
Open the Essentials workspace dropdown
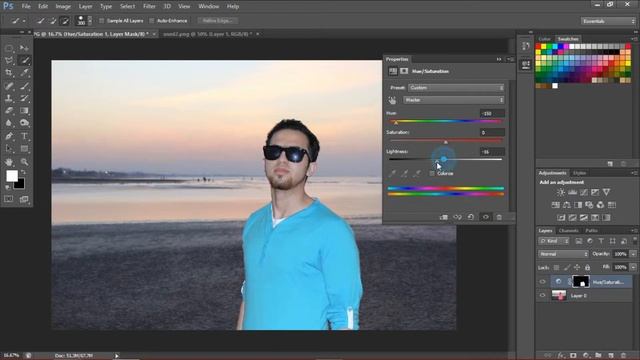tap(607, 21)
